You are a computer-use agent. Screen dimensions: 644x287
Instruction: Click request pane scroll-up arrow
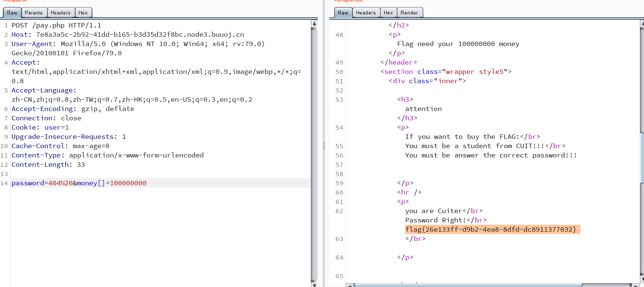coord(314,24)
